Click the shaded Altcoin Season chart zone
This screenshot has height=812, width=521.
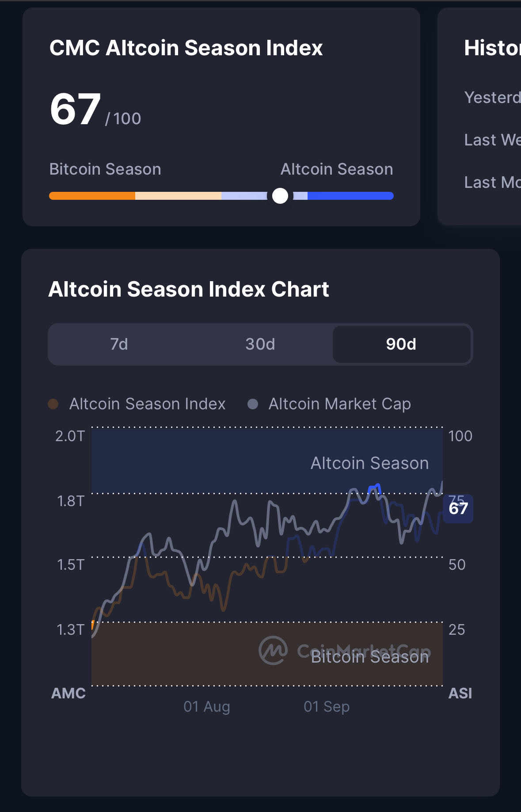click(221, 460)
